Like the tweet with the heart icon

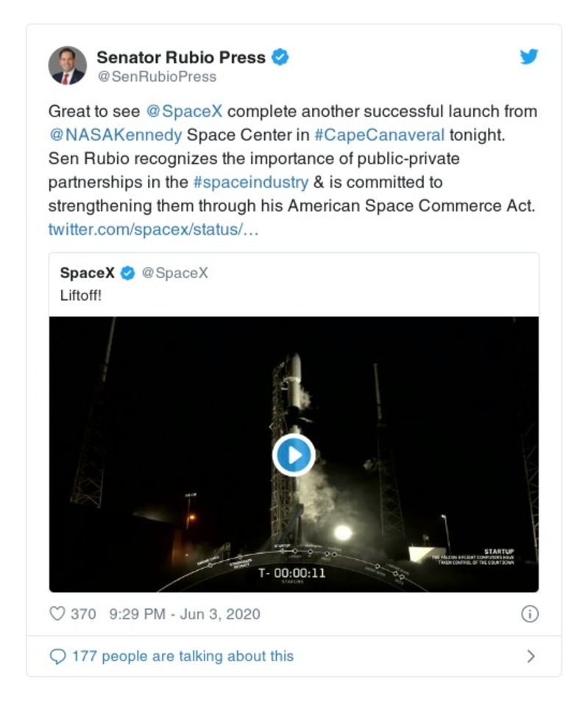pos(57,614)
